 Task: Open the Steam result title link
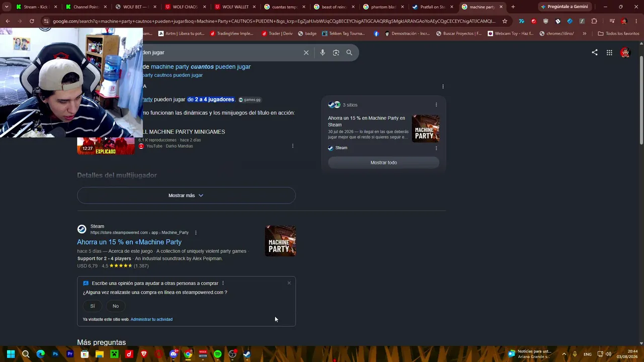tap(129, 242)
